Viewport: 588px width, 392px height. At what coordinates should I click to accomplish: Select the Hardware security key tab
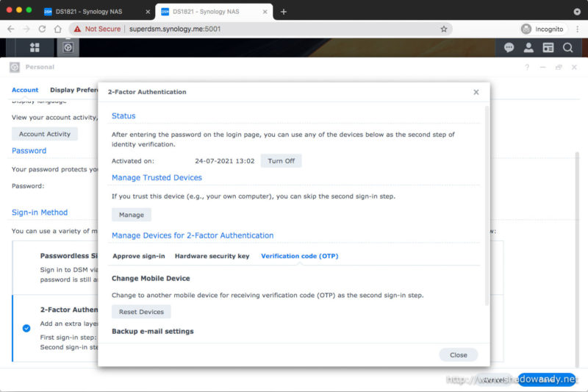[x=212, y=256]
